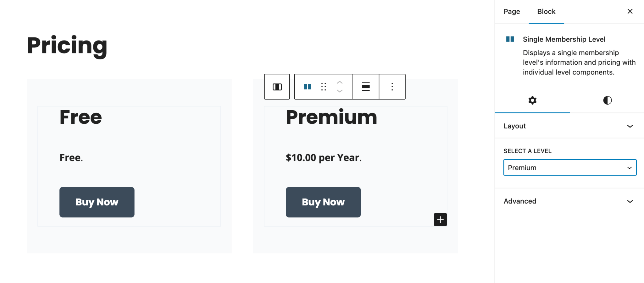Select the $10.00 per Year price text
The image size is (644, 283).
(323, 157)
